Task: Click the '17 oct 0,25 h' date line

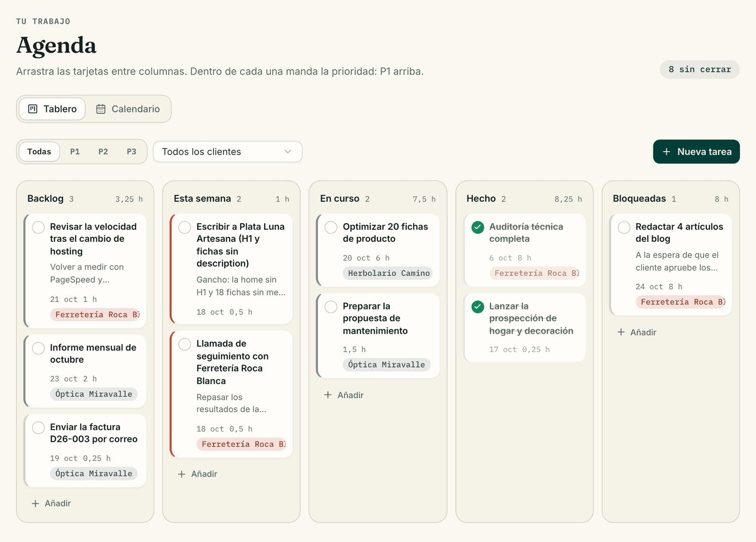Action: 519,350
